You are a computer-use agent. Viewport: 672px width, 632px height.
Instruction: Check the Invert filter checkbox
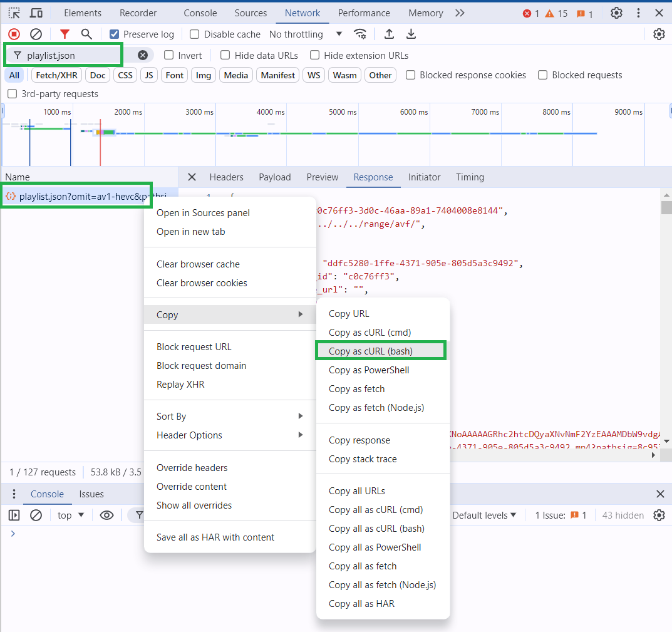[169, 55]
